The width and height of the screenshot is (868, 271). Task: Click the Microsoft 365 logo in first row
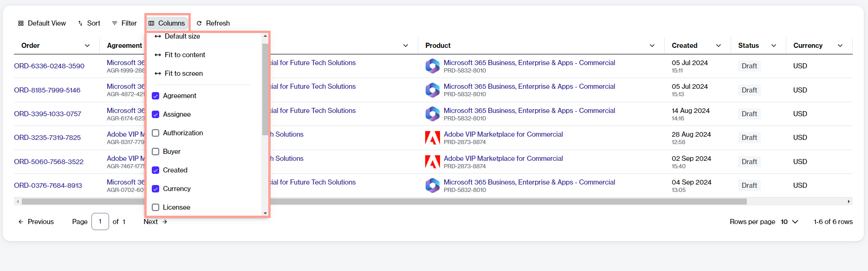click(432, 66)
